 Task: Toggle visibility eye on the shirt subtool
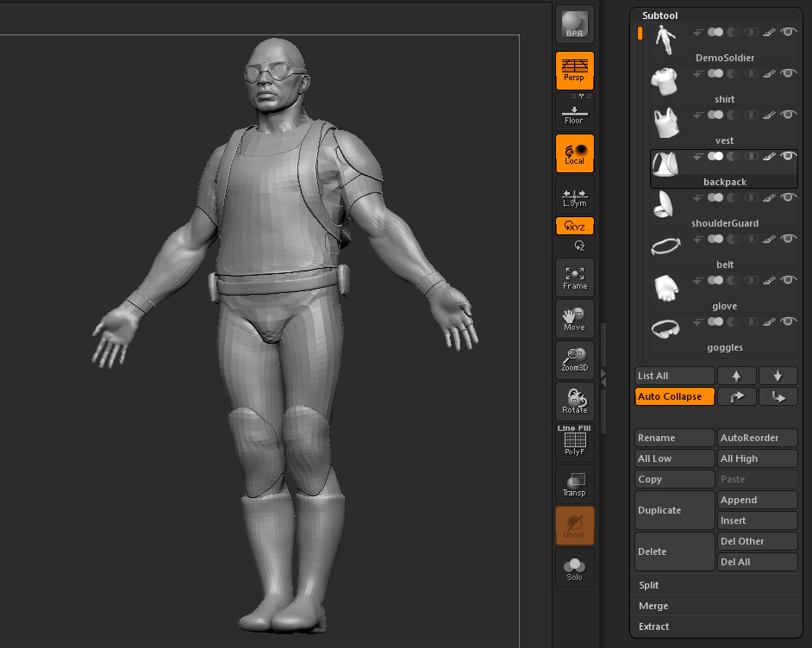point(789,73)
